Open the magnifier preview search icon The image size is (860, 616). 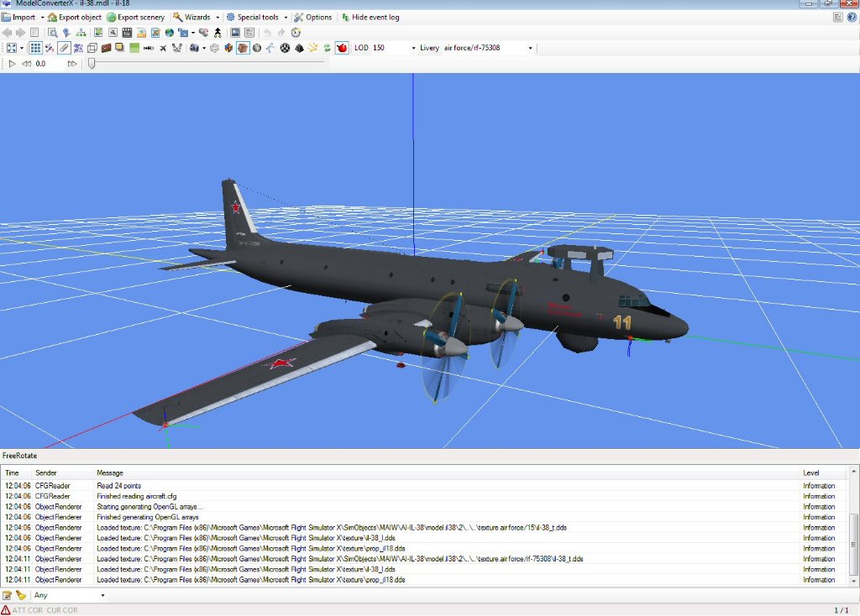coord(53,33)
